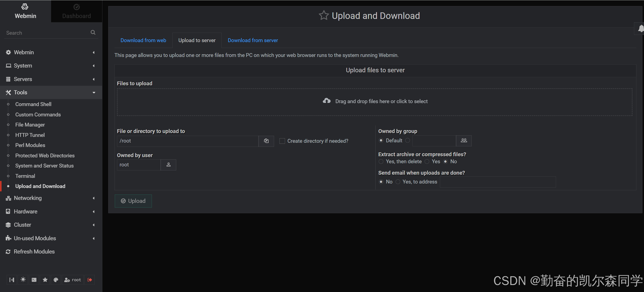Click the Tools gear icon in sidebar
The width and height of the screenshot is (644, 292).
tap(8, 92)
